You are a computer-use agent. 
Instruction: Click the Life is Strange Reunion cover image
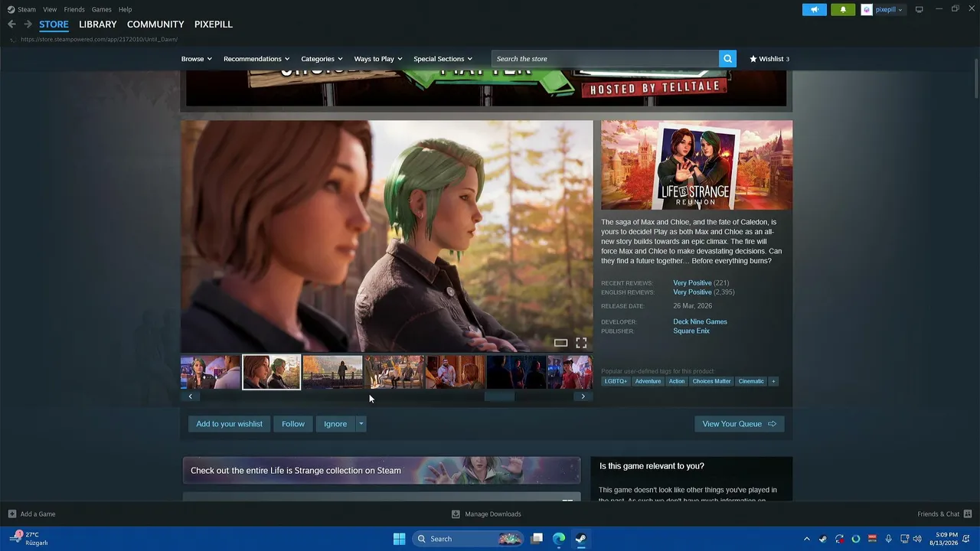pos(697,165)
